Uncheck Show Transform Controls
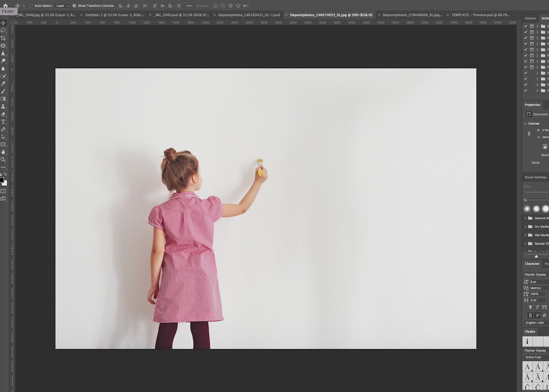Image resolution: width=549 pixels, height=392 pixels. (74, 6)
